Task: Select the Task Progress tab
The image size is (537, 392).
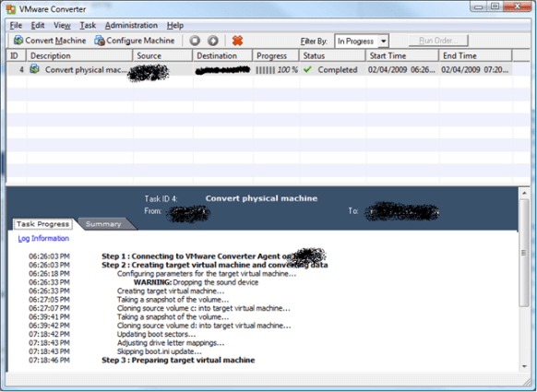Action: pyautogui.click(x=42, y=224)
